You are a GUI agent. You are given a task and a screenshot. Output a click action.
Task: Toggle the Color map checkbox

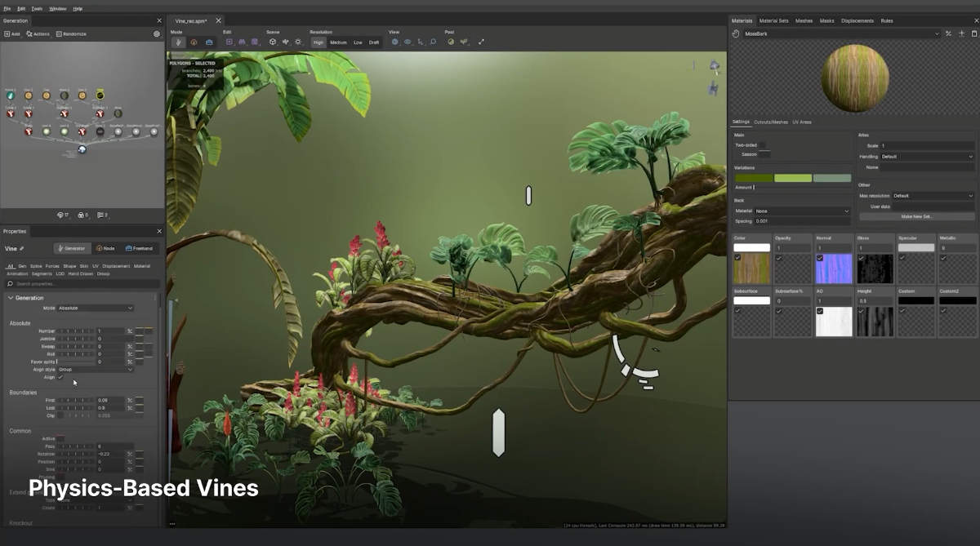pos(737,258)
